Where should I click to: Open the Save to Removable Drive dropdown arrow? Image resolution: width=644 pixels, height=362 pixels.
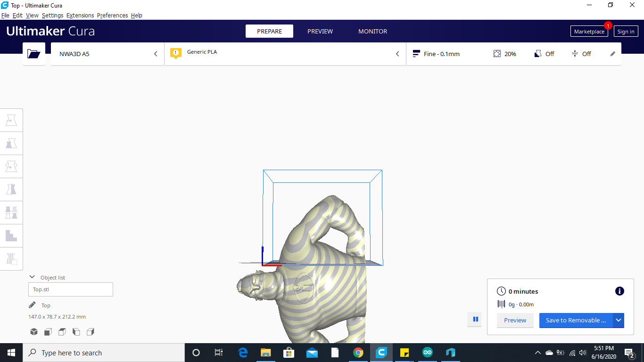click(618, 320)
